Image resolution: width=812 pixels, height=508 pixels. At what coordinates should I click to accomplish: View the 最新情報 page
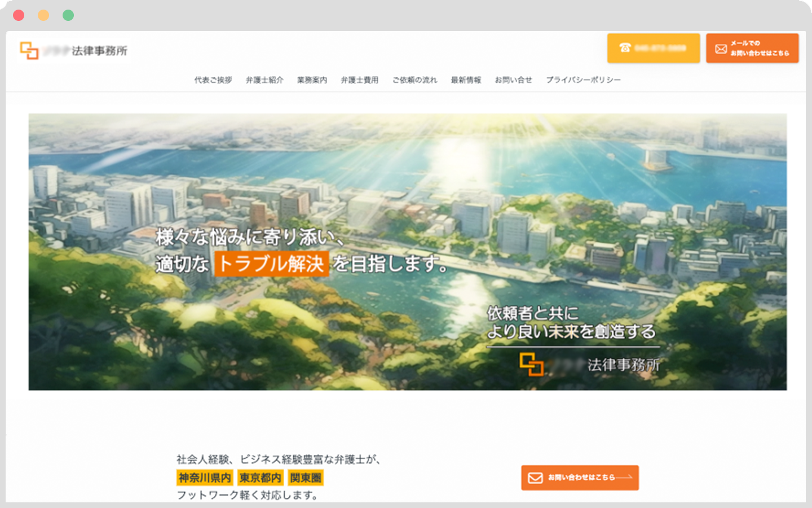[x=466, y=80]
